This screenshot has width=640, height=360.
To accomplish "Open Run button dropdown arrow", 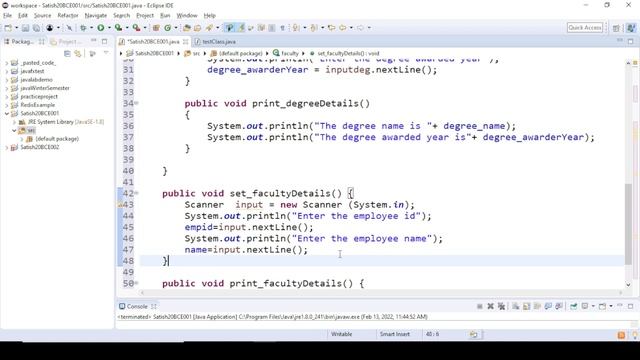I will (109, 28).
